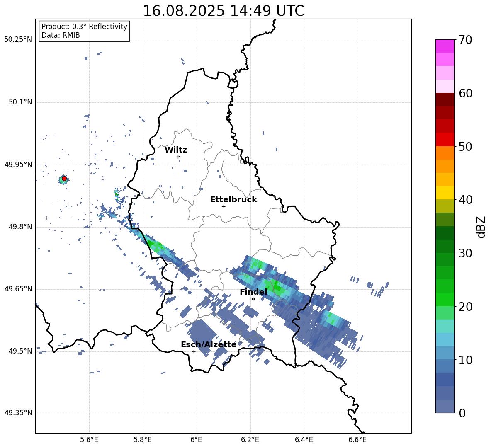Click the map title 16.08.2025 14:49 UTC
Image resolution: width=491 pixels, height=448 pixels.
tap(224, 11)
